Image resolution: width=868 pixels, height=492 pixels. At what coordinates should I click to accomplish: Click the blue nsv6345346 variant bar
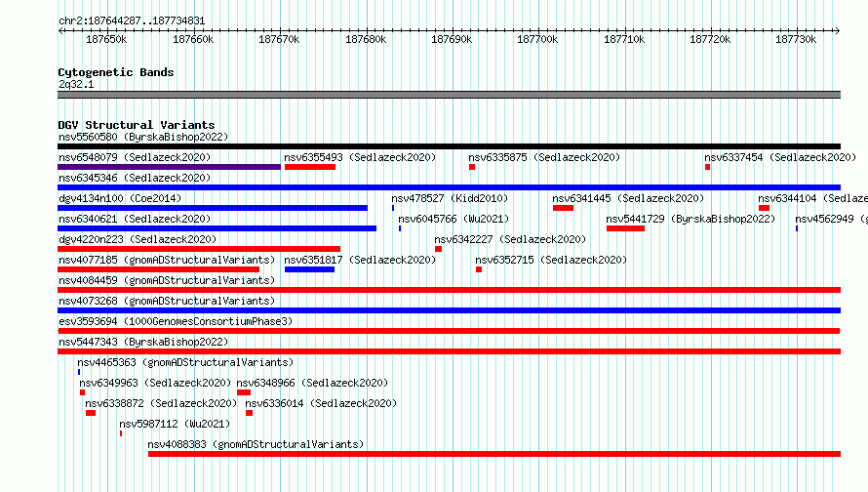[449, 187]
